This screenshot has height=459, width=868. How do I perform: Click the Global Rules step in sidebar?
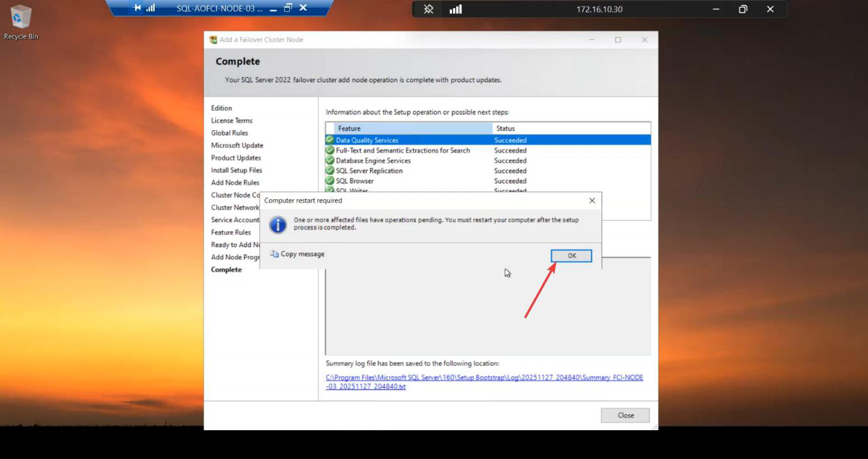click(x=229, y=133)
